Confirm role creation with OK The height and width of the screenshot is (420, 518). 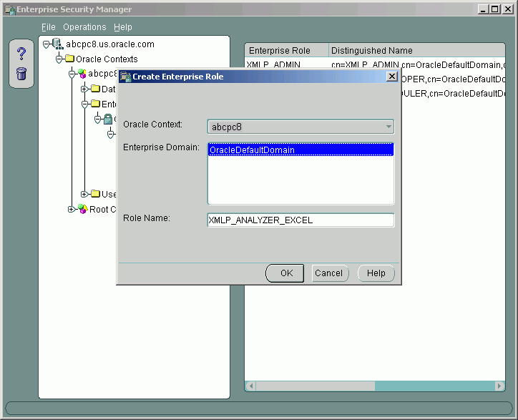click(x=285, y=273)
